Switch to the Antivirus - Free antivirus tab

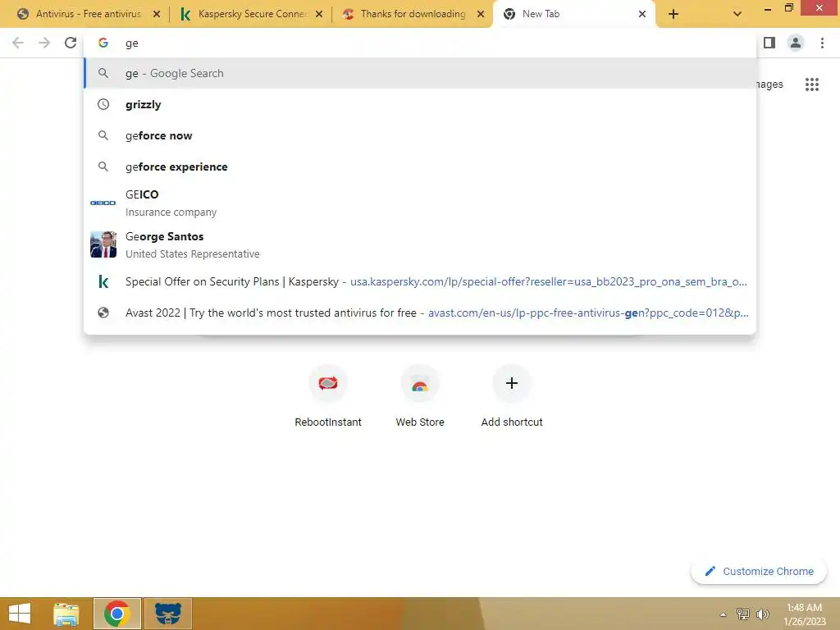coord(89,14)
